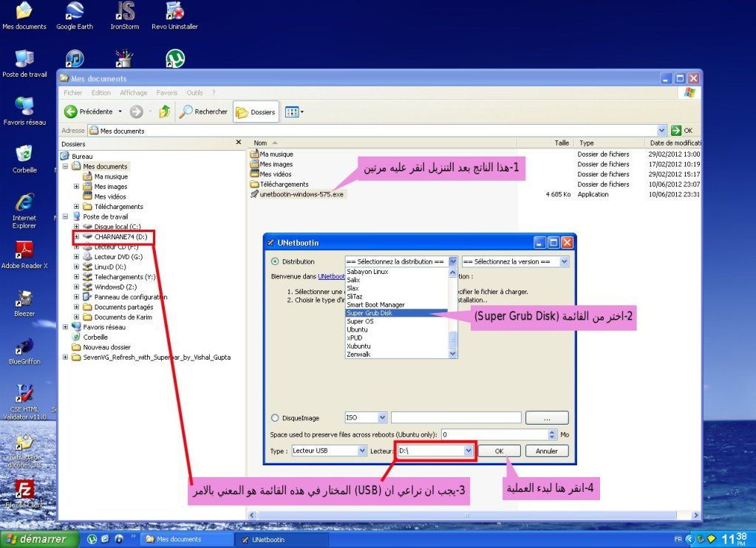Collapse Mes documents in the folder tree
The image size is (756, 548).
point(65,166)
